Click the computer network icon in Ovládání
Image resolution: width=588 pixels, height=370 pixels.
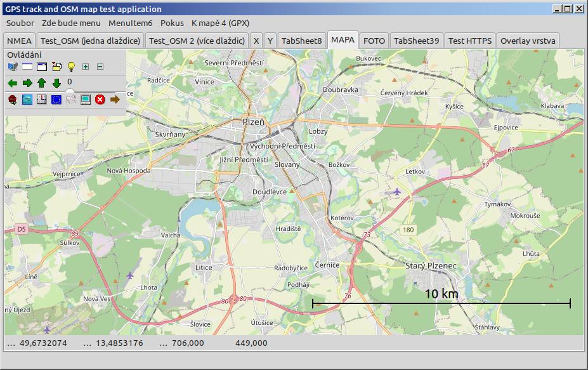tap(13, 67)
